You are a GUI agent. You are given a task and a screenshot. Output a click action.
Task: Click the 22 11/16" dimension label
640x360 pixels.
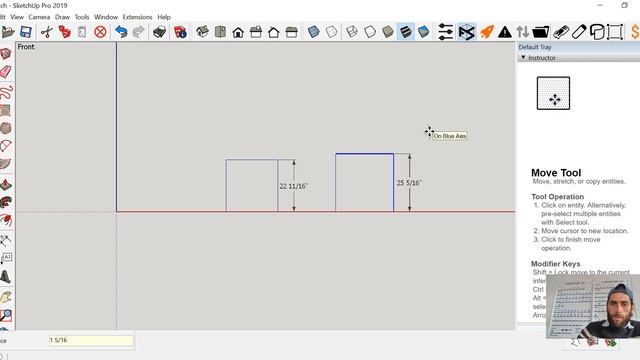tap(293, 186)
